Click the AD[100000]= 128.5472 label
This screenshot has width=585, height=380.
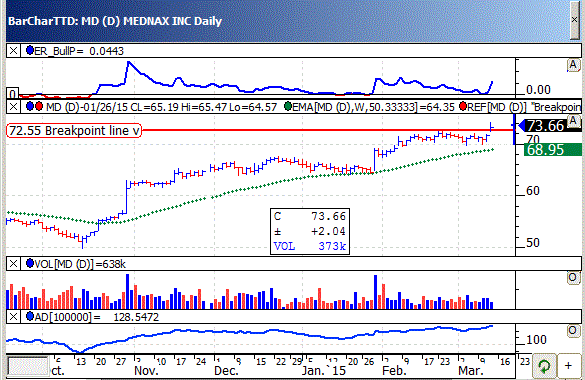97,317
